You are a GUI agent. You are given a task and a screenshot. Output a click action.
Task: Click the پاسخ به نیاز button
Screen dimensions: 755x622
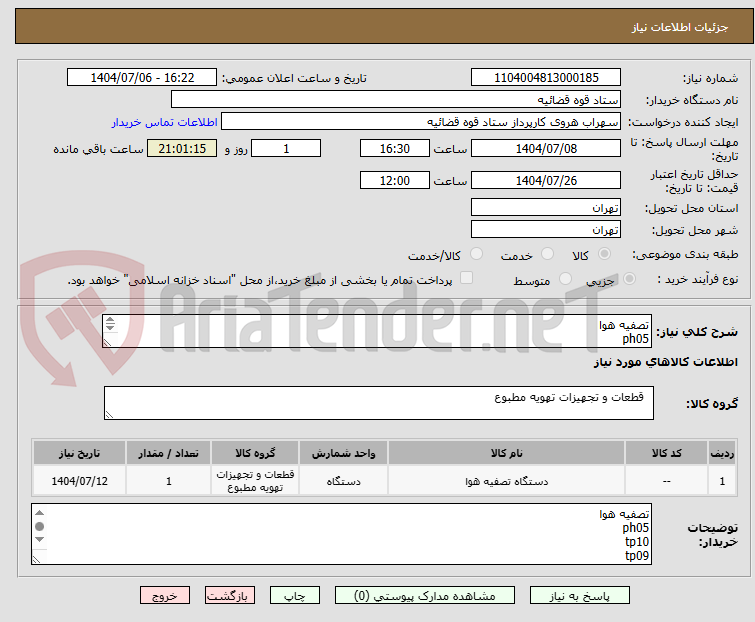580,596
